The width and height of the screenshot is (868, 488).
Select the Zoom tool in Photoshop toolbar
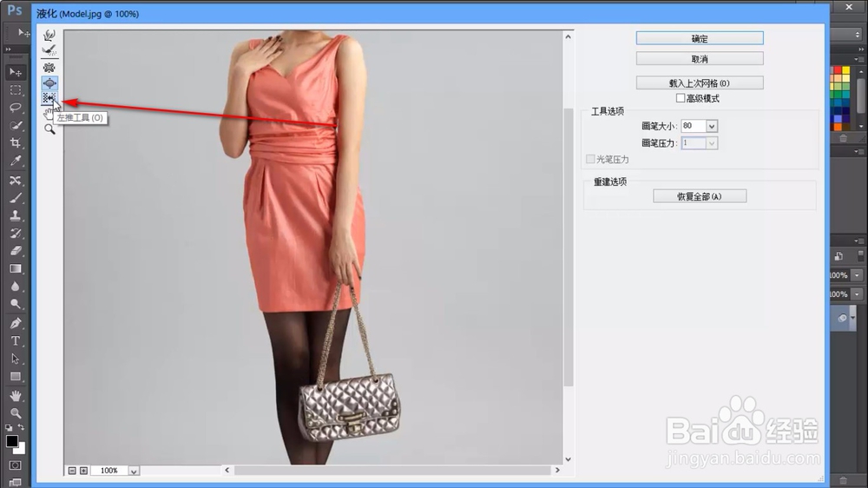[x=16, y=413]
